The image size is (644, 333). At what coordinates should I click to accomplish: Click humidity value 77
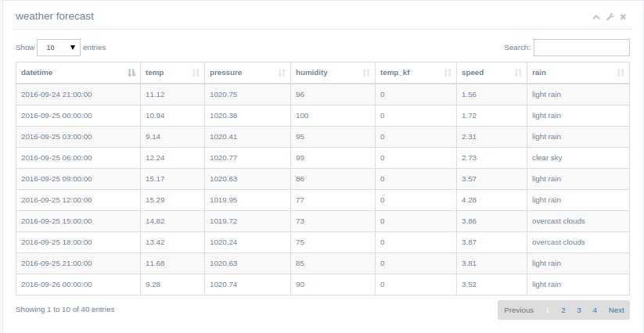pos(300,200)
